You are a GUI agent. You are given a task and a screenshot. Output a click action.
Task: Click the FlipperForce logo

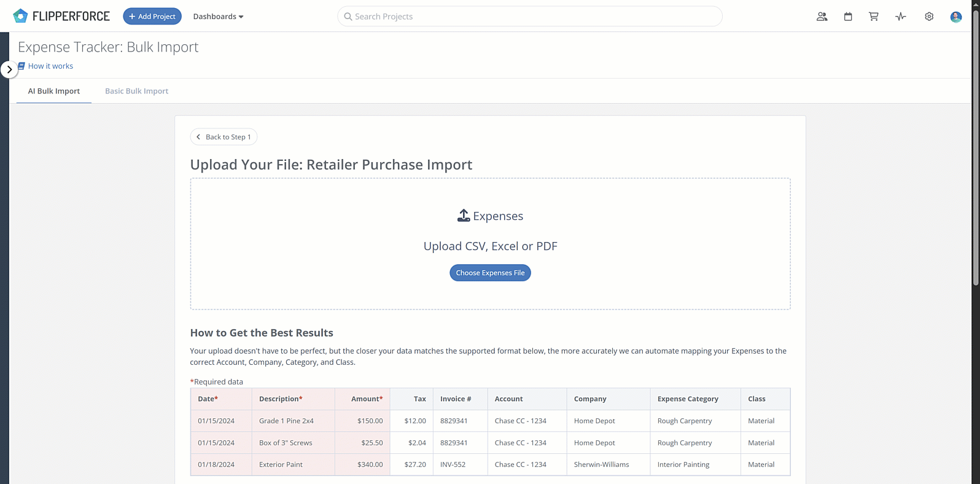click(x=61, y=16)
